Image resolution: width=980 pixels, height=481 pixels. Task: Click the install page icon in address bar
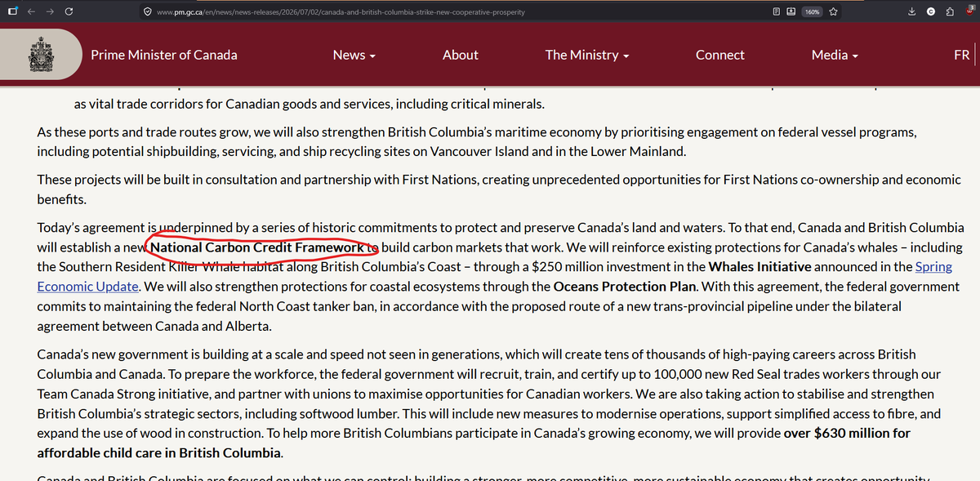click(x=791, y=12)
